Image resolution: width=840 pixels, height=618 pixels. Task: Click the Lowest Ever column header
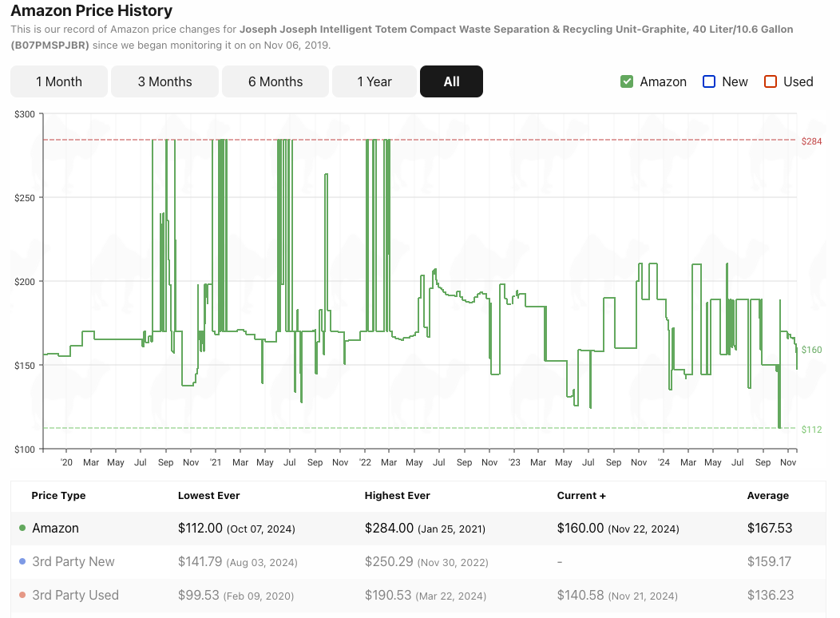click(209, 495)
